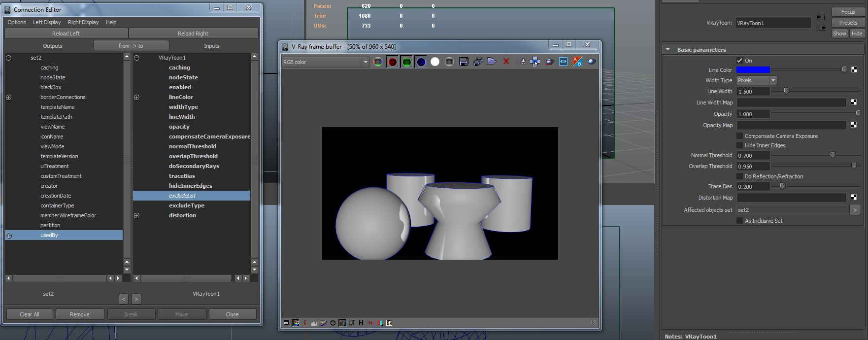
Task: Save the rendered image with floppy icon
Action: coord(464,62)
